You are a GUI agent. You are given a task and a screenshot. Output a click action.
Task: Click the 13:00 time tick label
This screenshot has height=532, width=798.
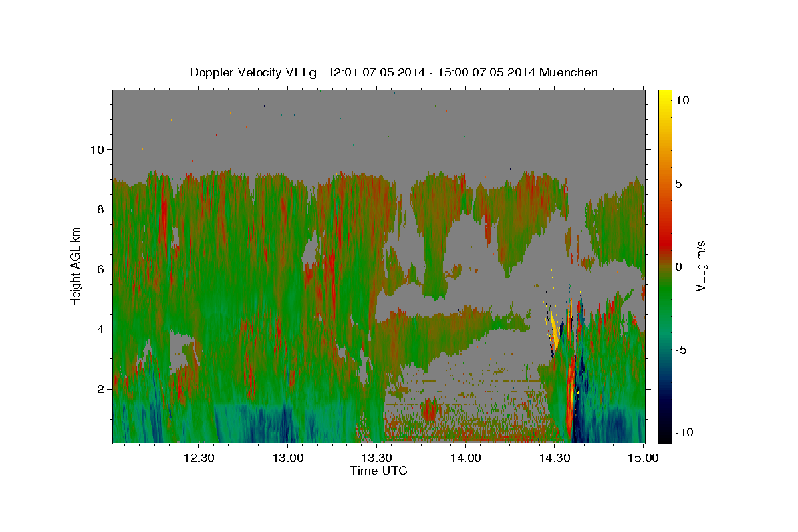(x=288, y=458)
